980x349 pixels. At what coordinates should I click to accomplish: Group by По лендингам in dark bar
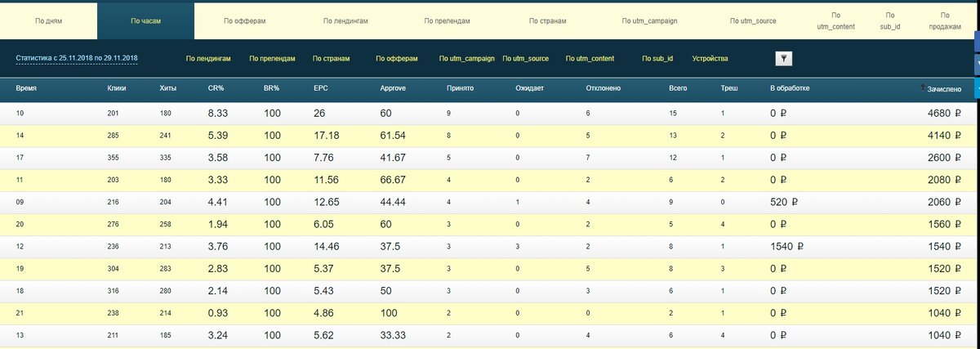208,59
